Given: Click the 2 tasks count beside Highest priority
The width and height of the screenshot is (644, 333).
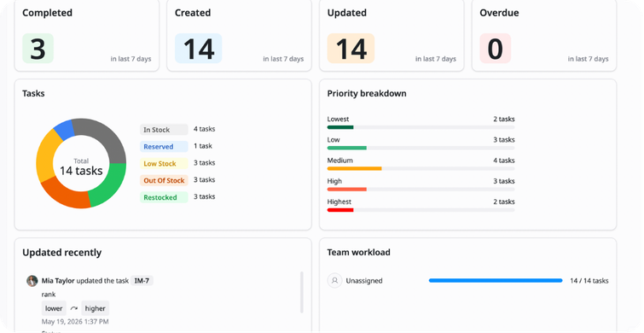Looking at the screenshot, I should (504, 202).
